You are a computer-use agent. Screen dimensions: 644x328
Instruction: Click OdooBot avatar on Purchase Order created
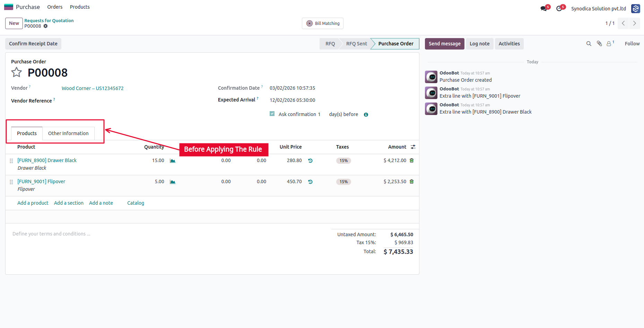pyautogui.click(x=431, y=77)
